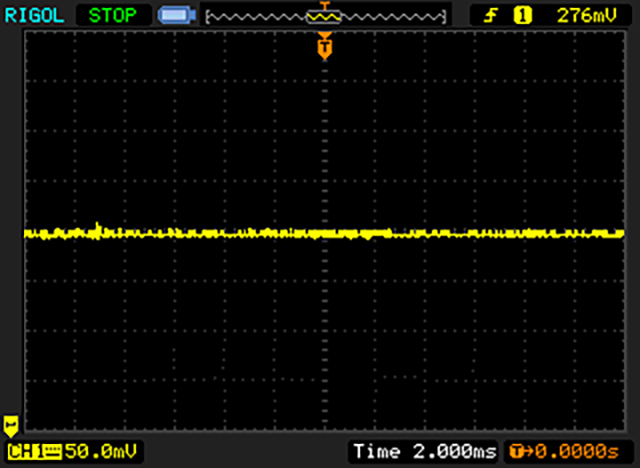
Task: Click the RIGOL logo text
Action: 34,16
